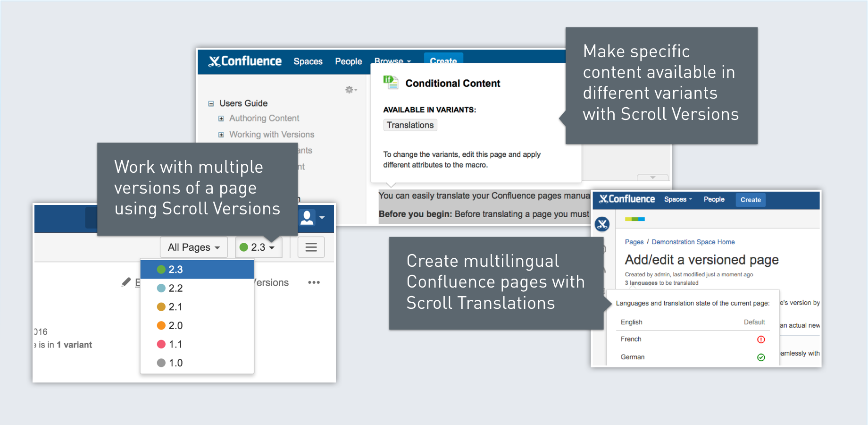Click the Users Guide tree root
Image resolution: width=868 pixels, height=425 pixels.
point(243,103)
